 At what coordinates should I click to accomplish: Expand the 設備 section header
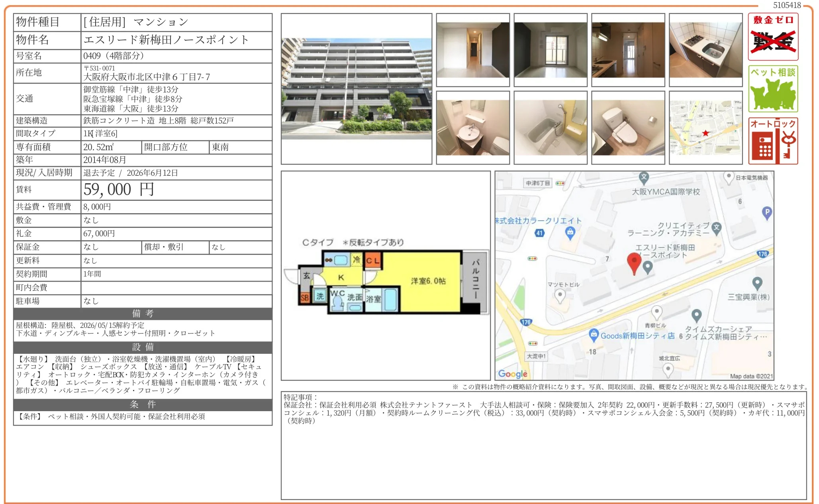click(x=142, y=347)
